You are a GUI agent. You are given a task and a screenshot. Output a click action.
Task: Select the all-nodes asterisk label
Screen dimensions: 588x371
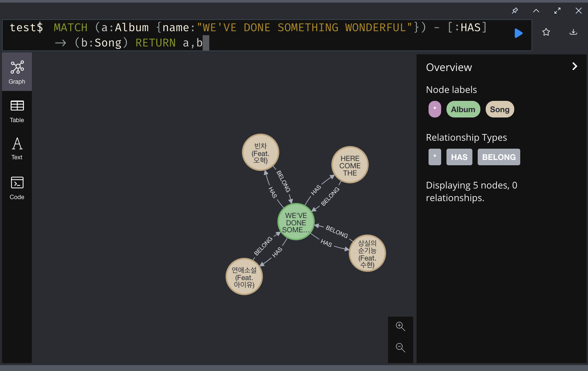(x=435, y=109)
